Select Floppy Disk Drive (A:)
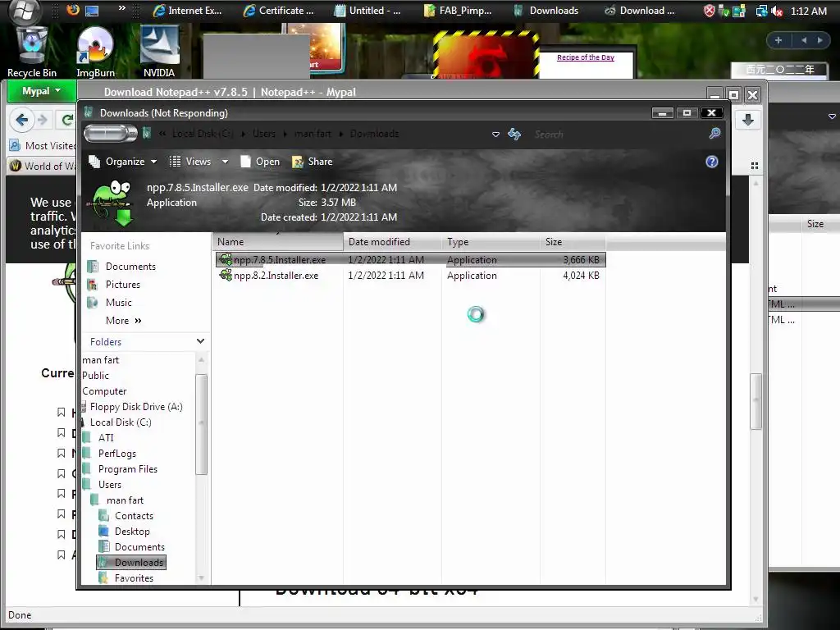Viewport: 840px width, 630px height. click(x=132, y=407)
